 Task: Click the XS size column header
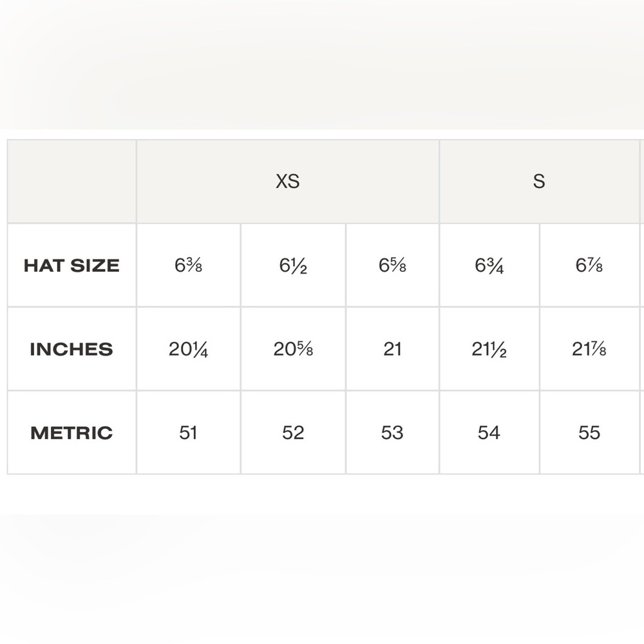click(x=287, y=182)
